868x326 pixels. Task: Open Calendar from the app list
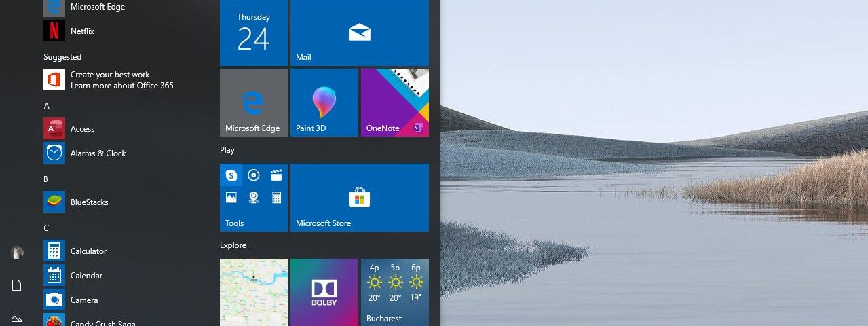tap(86, 276)
